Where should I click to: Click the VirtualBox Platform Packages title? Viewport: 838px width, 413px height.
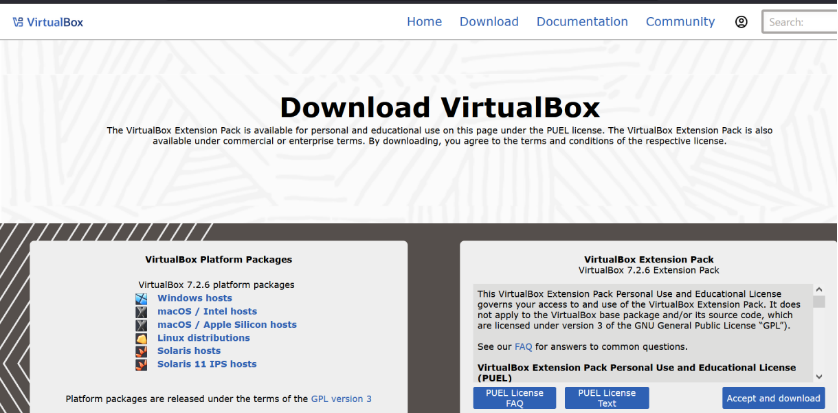[219, 260]
